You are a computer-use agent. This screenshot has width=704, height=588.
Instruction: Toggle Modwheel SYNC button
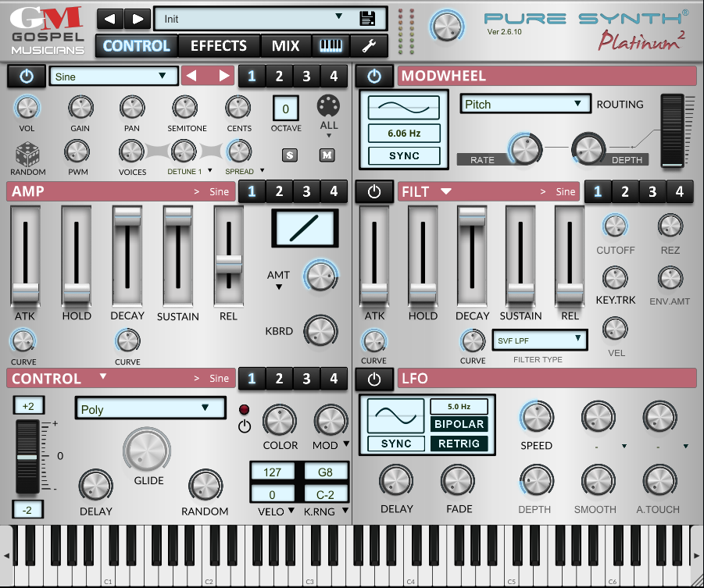tap(404, 155)
